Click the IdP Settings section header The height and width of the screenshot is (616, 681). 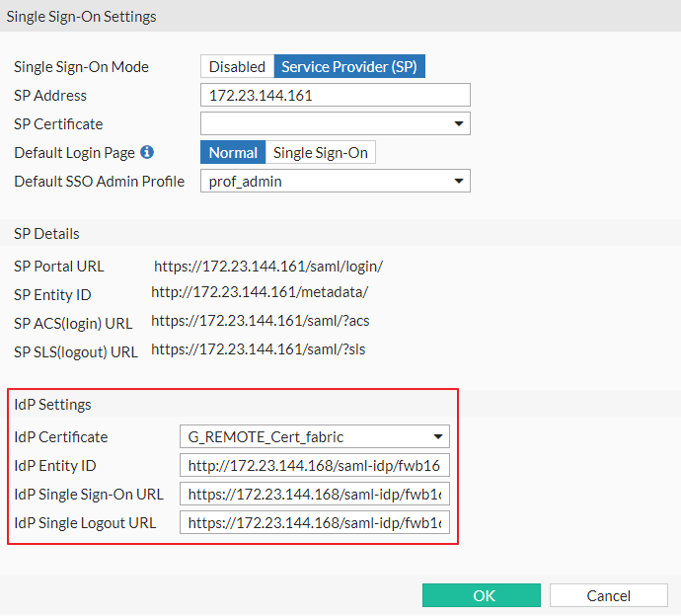[52, 405]
